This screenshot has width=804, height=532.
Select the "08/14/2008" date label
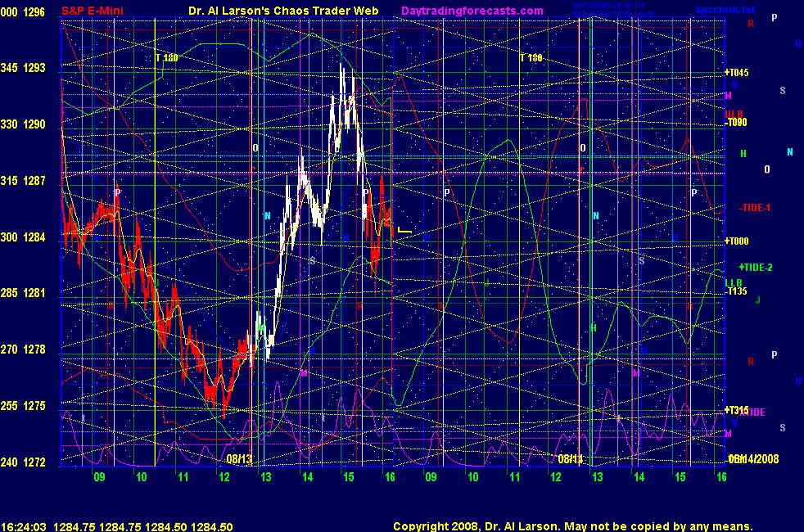coord(754,458)
